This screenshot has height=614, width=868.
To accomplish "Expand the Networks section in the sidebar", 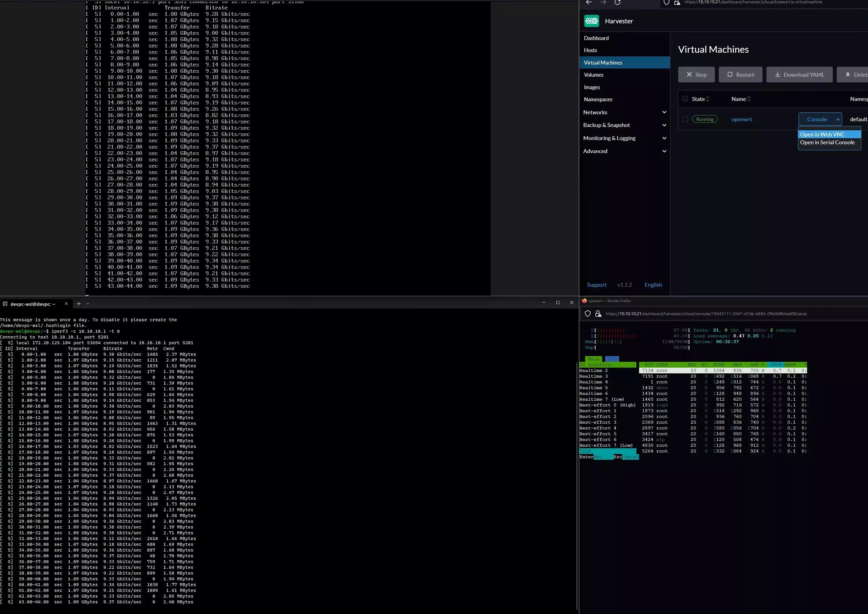I will coord(665,112).
